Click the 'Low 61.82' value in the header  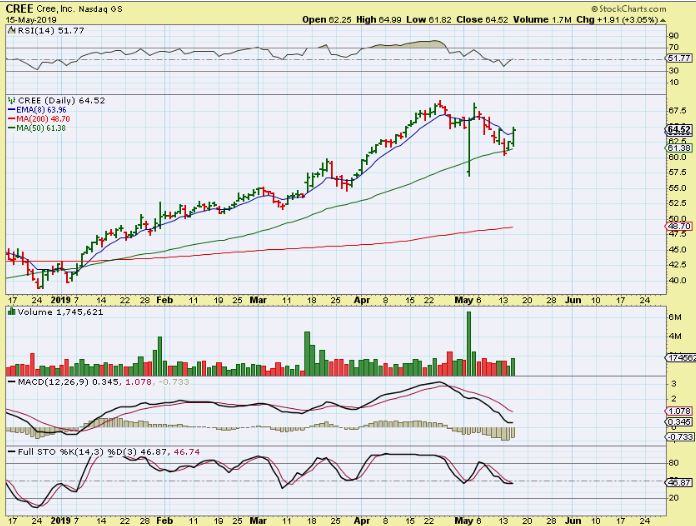(x=428, y=20)
